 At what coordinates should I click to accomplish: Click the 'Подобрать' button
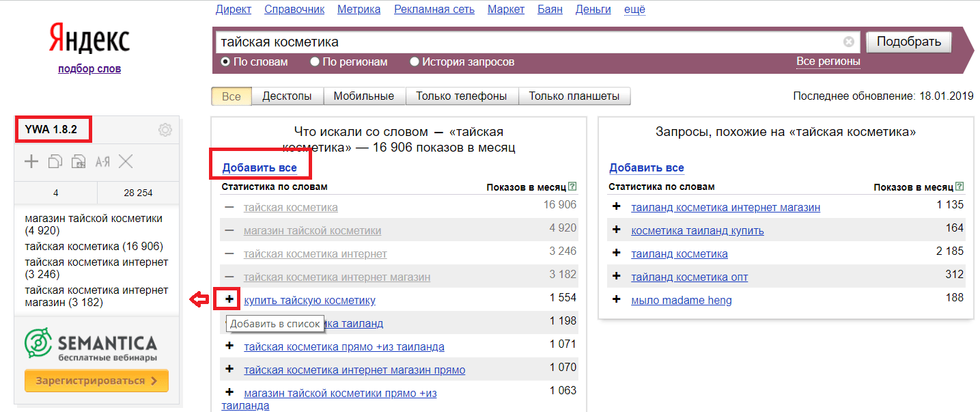tap(908, 42)
